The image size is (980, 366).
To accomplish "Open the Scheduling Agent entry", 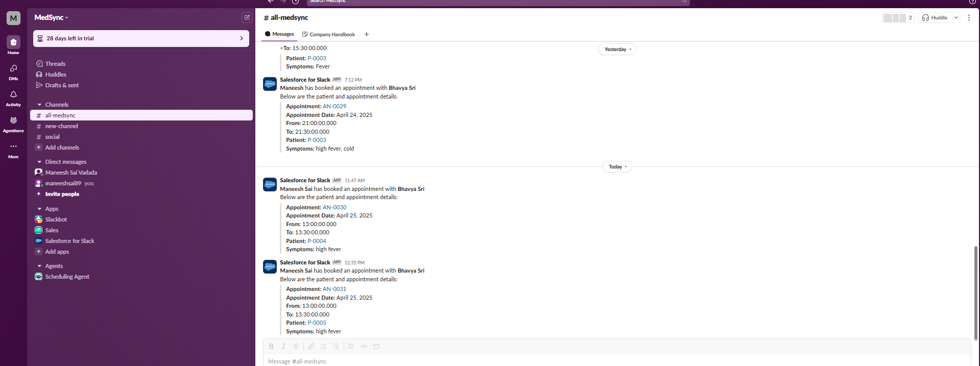I will coord(67,277).
